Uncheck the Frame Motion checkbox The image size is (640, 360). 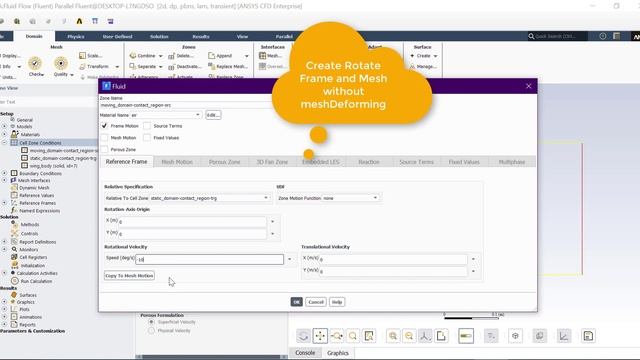(104, 126)
